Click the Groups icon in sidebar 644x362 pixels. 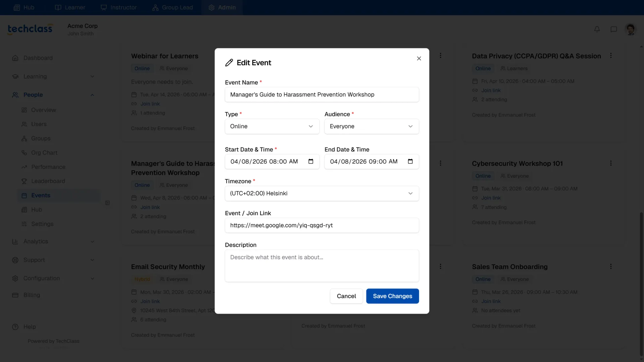(x=24, y=138)
